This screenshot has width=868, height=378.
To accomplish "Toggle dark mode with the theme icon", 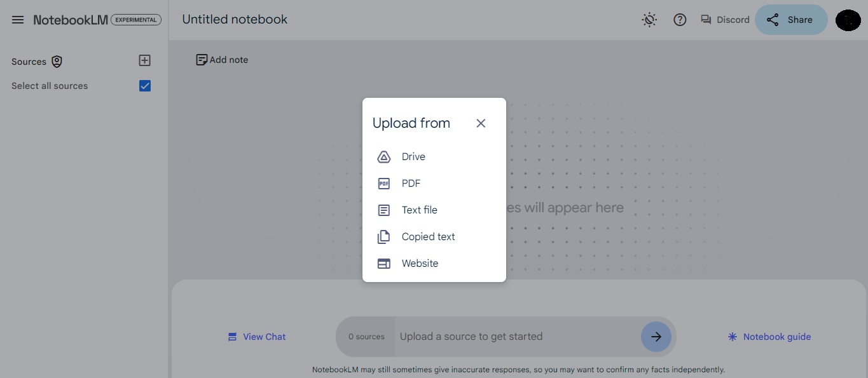I will coord(649,19).
